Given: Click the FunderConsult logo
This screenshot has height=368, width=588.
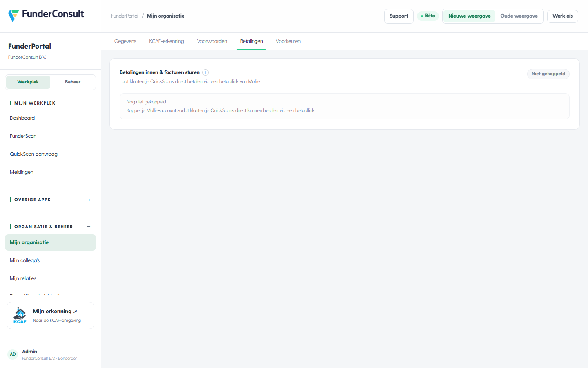Looking at the screenshot, I should coord(46,15).
